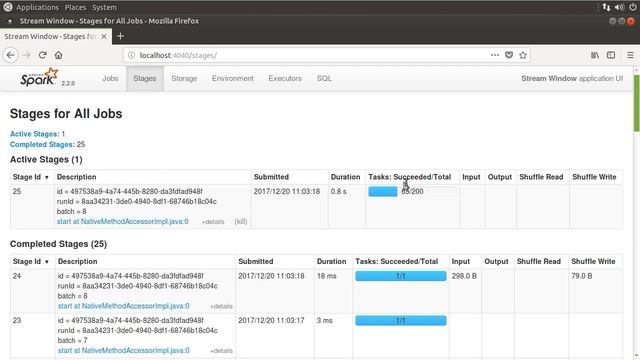Screen dimensions: 640x360
Task: Open the System menu
Action: [104, 7]
